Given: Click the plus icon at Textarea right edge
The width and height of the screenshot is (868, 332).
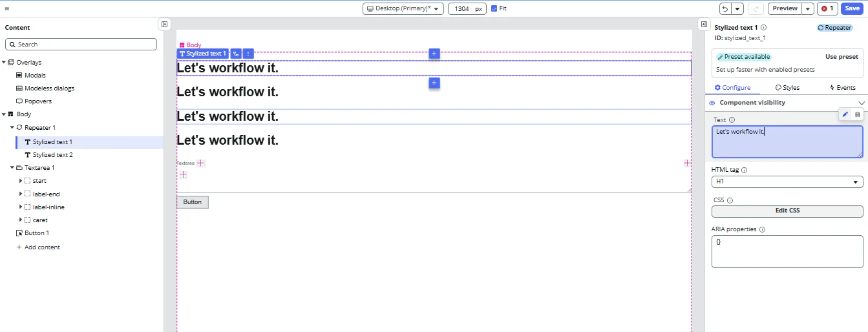Looking at the screenshot, I should 688,163.
